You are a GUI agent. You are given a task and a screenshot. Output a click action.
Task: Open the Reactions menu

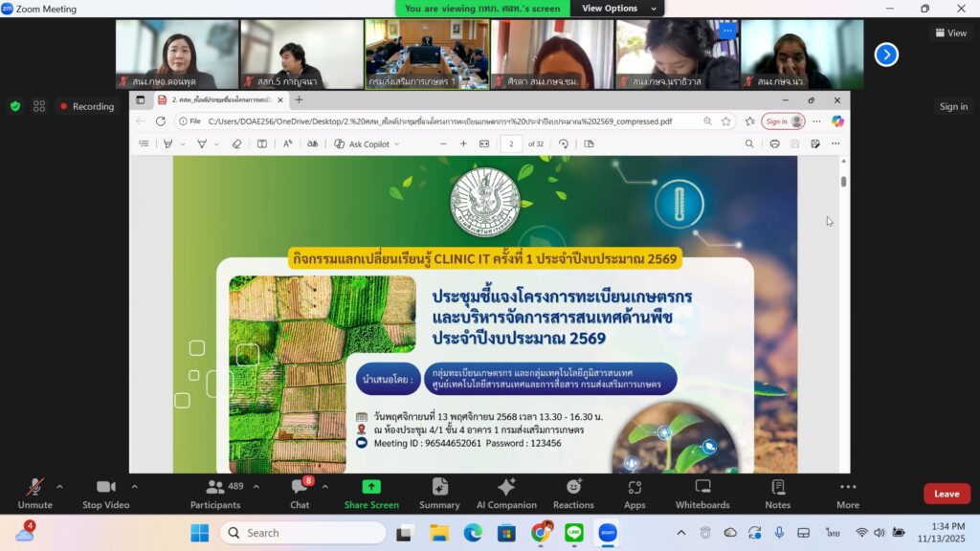pyautogui.click(x=573, y=492)
